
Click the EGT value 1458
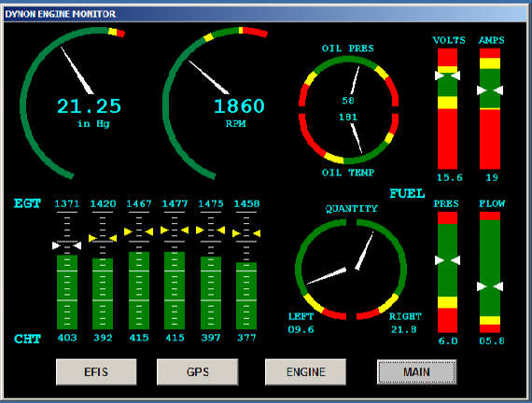(x=246, y=203)
